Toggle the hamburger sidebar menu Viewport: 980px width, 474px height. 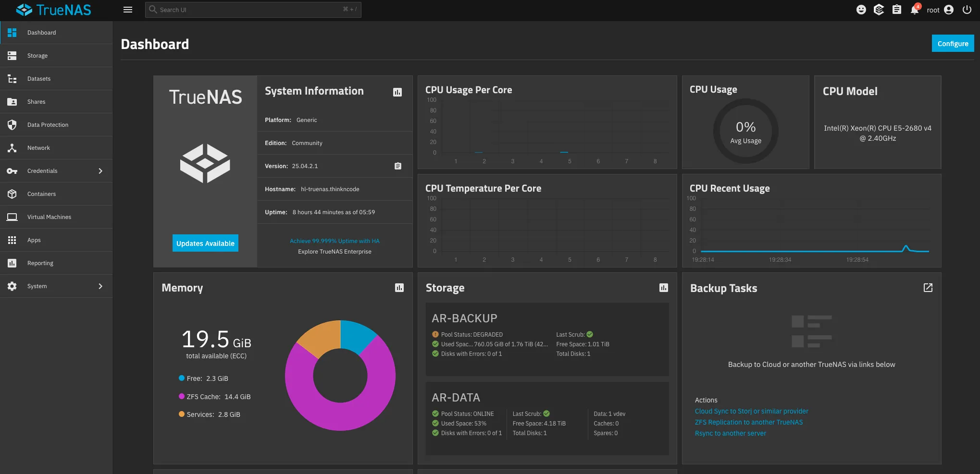[x=128, y=10]
